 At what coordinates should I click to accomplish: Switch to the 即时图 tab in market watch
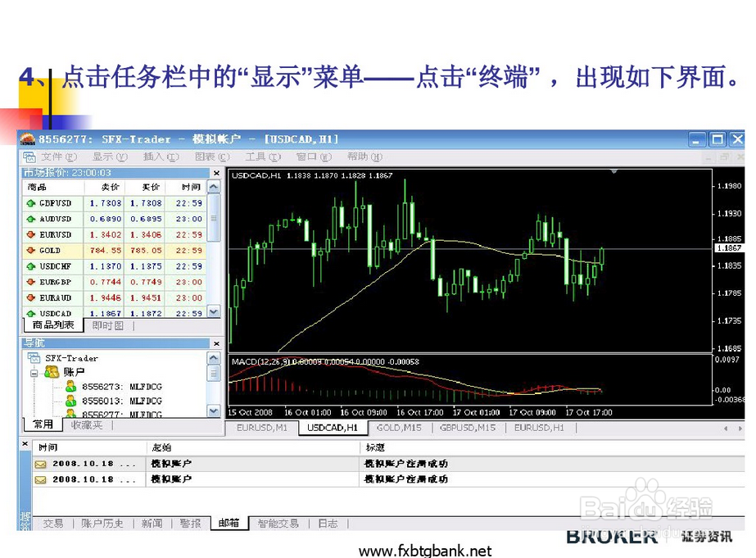coord(107,324)
